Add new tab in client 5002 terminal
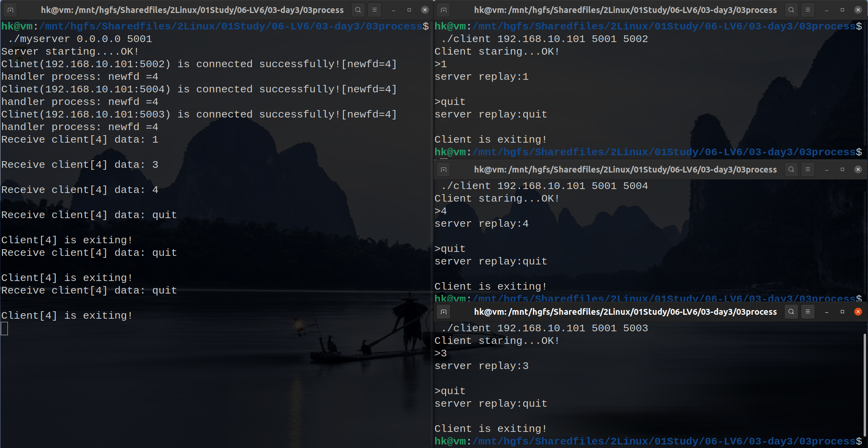Viewport: 868px width, 448px height. tap(444, 10)
